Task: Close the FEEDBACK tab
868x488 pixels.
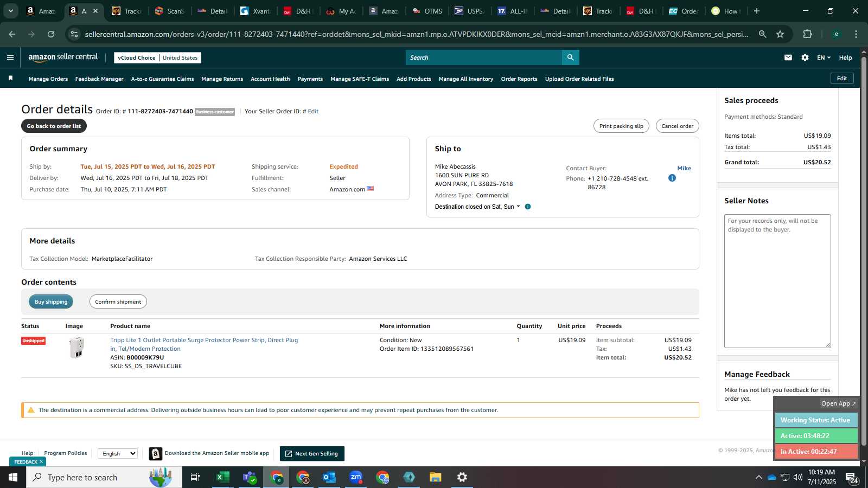Action: coord(41,462)
